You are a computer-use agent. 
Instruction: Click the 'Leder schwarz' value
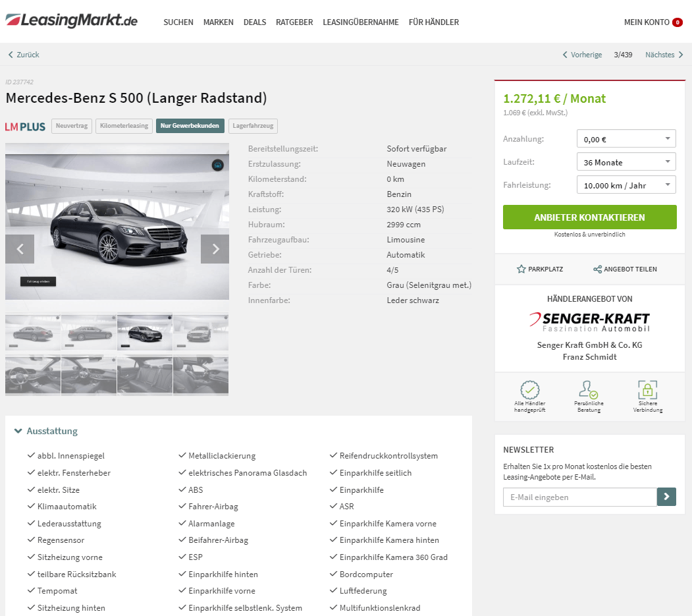pos(413,300)
